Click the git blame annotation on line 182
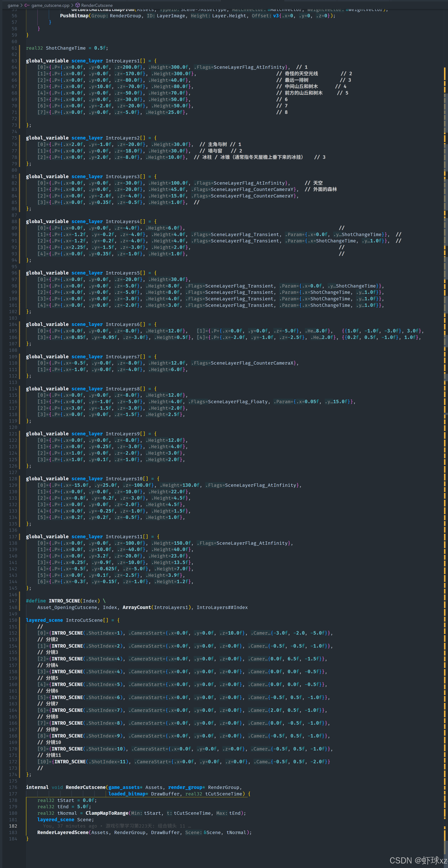This screenshot has height=868, width=448. point(117,826)
